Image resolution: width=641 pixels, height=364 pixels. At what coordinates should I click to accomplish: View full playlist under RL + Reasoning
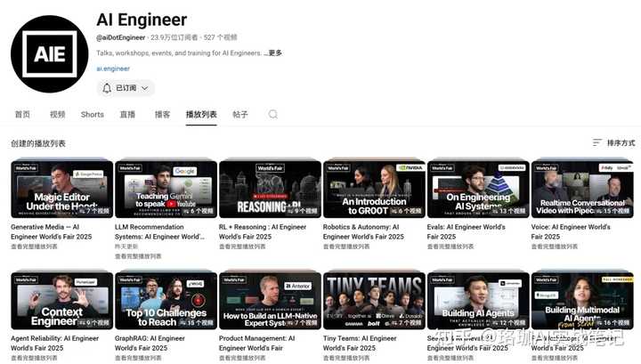[242, 247]
